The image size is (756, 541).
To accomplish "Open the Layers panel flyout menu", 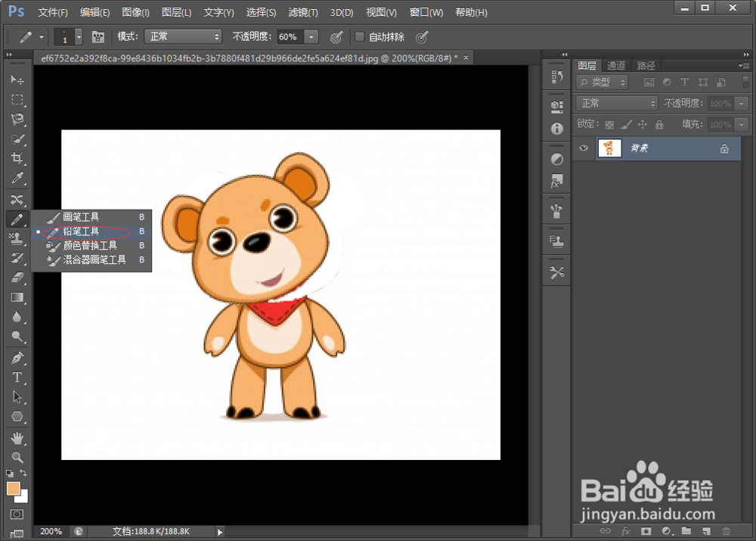I will click(x=744, y=65).
